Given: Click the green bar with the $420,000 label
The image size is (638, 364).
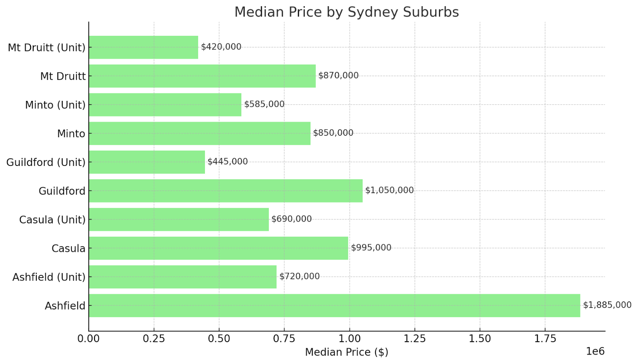Looking at the screenshot, I should pos(144,47).
